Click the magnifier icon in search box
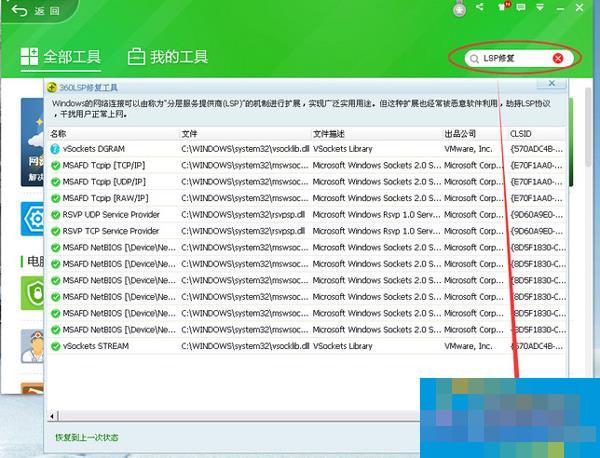This screenshot has width=600, height=458. pos(474,59)
